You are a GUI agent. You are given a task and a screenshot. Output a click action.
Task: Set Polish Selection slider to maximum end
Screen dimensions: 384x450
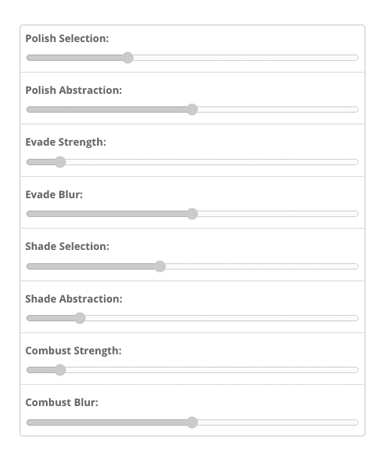click(357, 58)
